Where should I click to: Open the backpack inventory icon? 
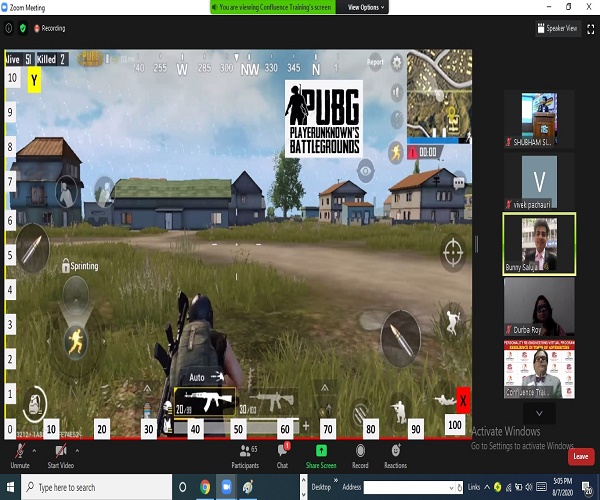[34, 404]
